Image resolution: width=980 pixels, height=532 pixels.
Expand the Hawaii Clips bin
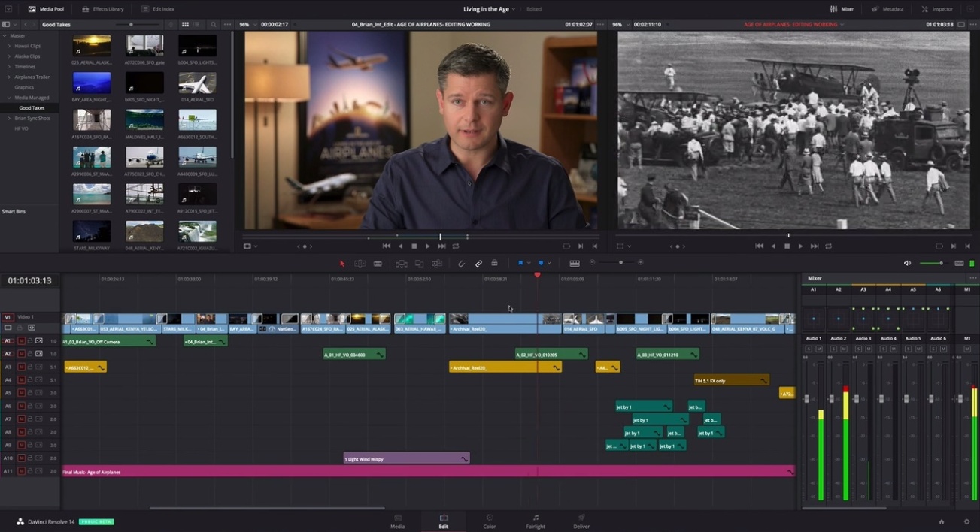coord(9,46)
